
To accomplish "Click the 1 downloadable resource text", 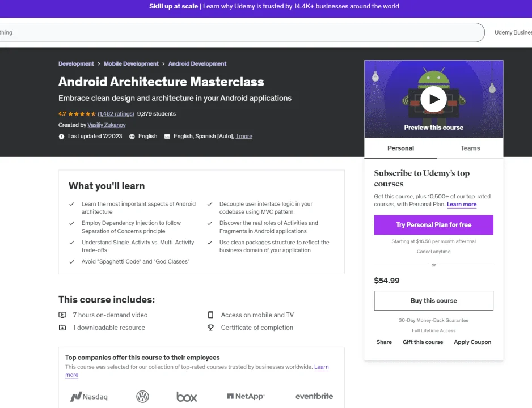I will click(x=108, y=328).
